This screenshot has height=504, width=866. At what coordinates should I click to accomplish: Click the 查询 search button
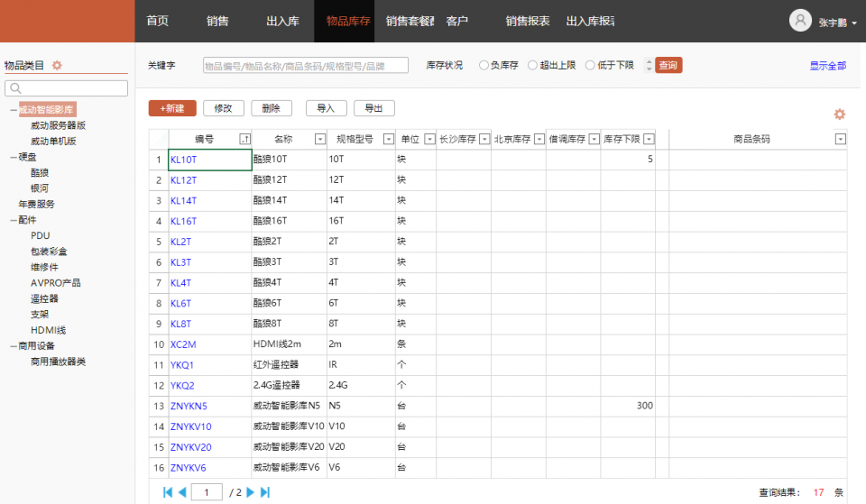coord(668,65)
